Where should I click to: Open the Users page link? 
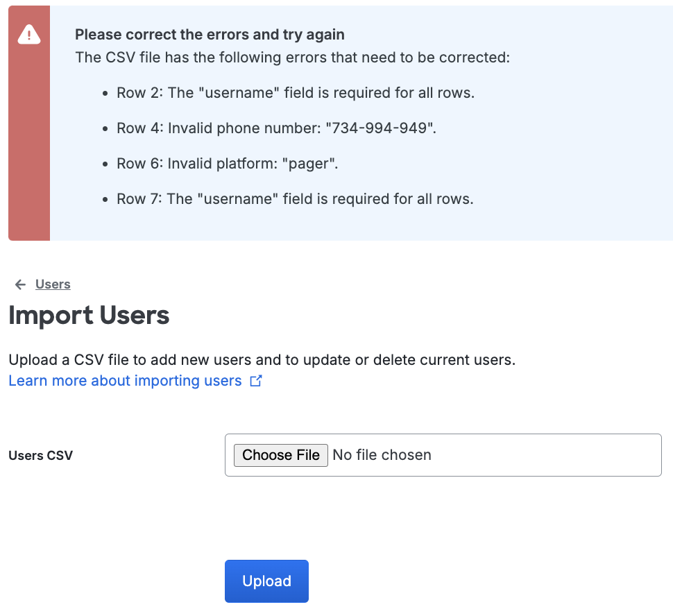point(52,284)
